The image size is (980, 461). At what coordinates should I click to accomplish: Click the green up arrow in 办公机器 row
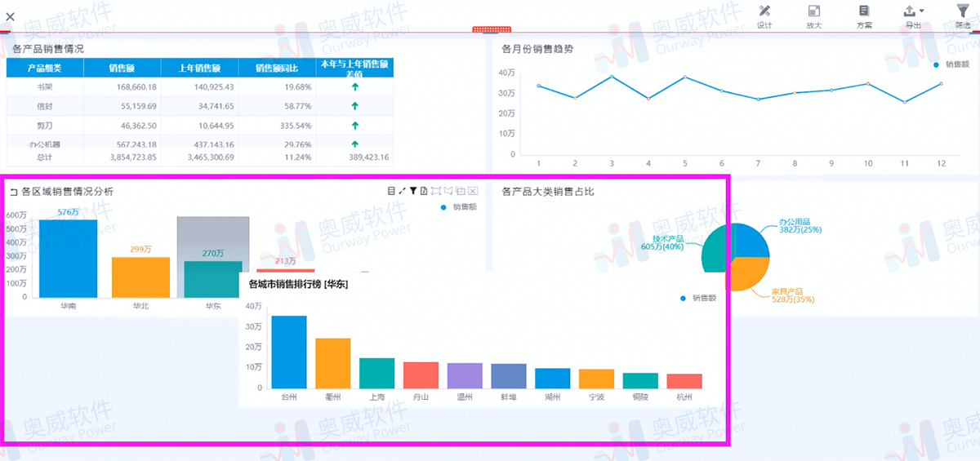354,144
